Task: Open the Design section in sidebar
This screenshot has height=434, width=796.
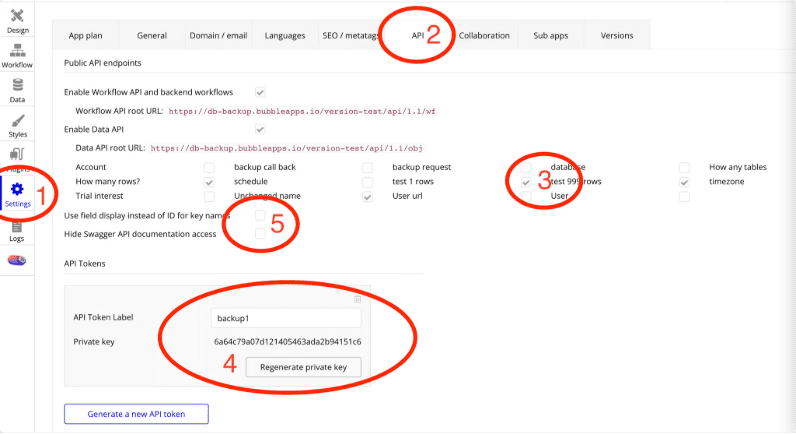Action: [17, 21]
